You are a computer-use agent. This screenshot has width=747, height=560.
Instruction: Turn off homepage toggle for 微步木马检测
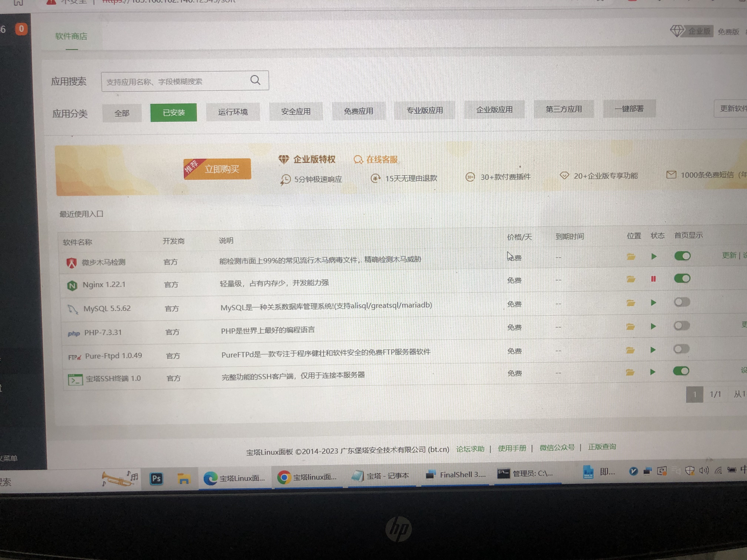pyautogui.click(x=682, y=256)
